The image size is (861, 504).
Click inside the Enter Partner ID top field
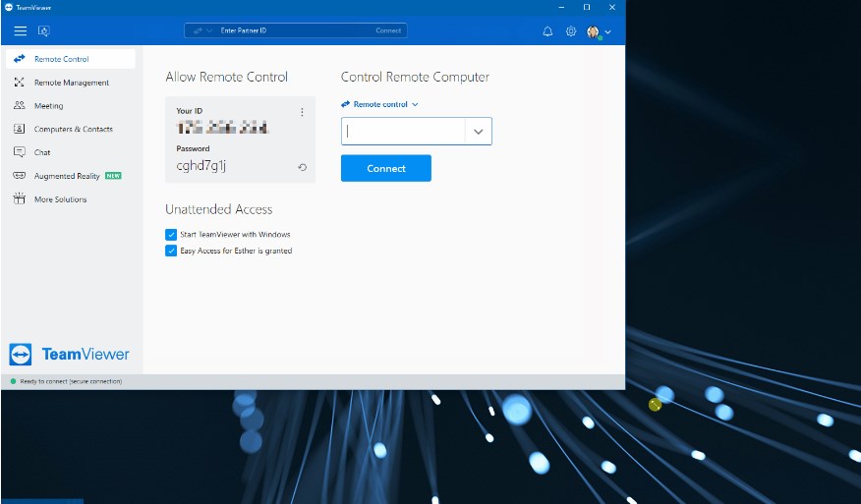[296, 30]
